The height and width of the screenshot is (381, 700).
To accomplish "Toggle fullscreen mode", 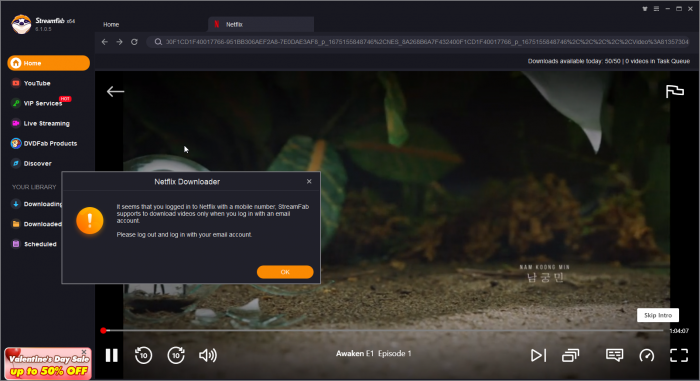I will tap(679, 356).
